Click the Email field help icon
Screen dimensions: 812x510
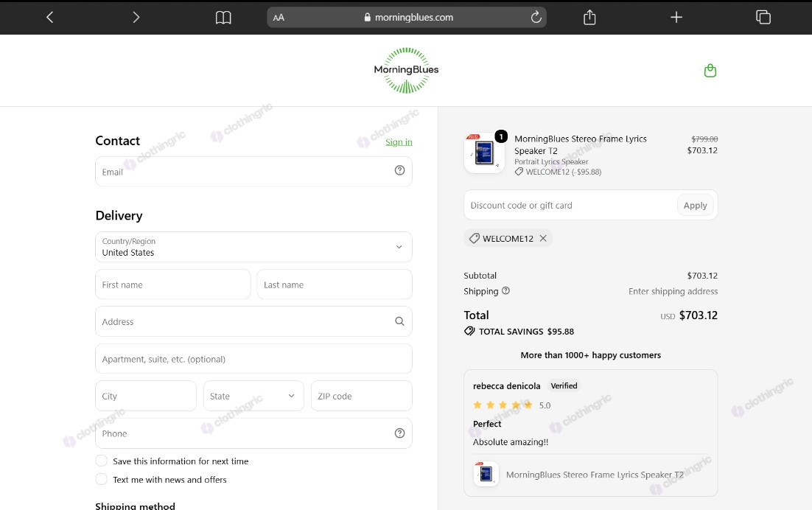399,170
